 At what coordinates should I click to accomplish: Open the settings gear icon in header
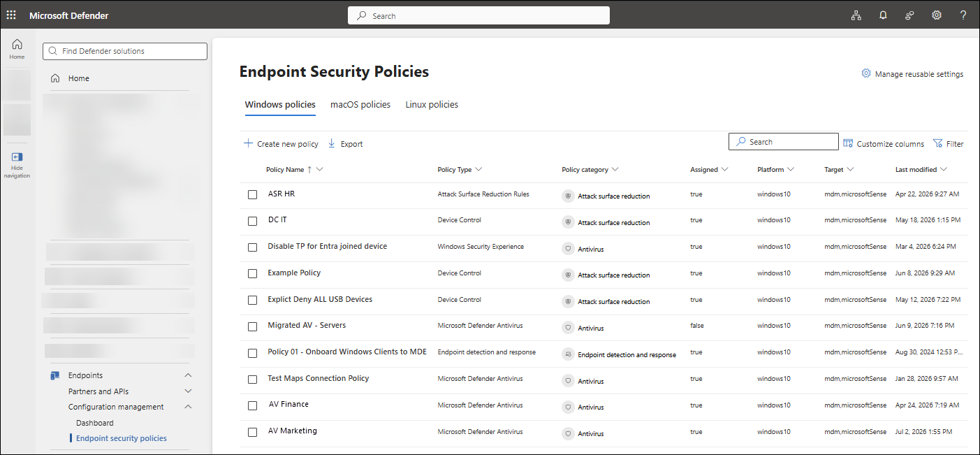pyautogui.click(x=937, y=15)
